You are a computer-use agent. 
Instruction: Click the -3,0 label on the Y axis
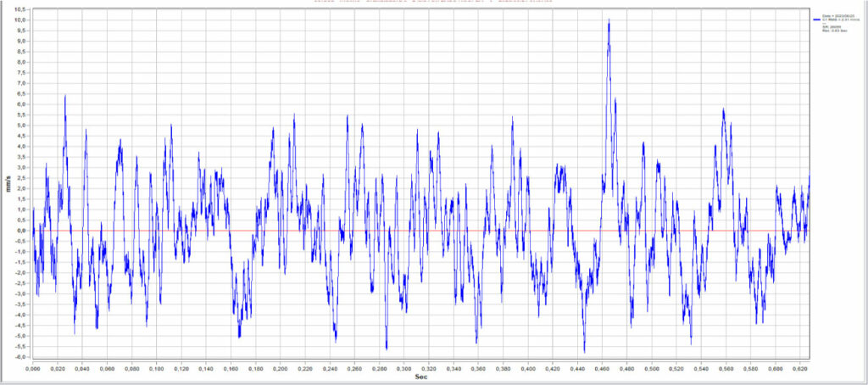pyautogui.click(x=20, y=293)
